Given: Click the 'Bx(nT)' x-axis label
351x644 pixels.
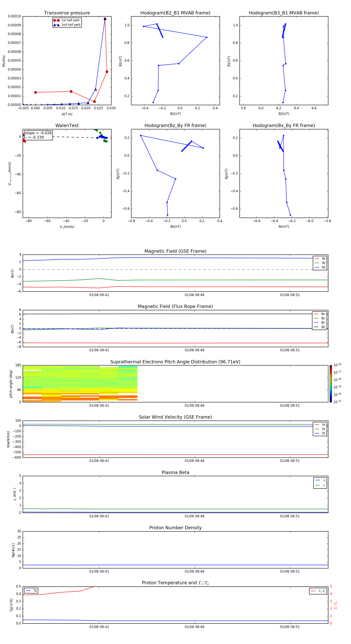Looking at the screenshot, I should click(x=284, y=227).
